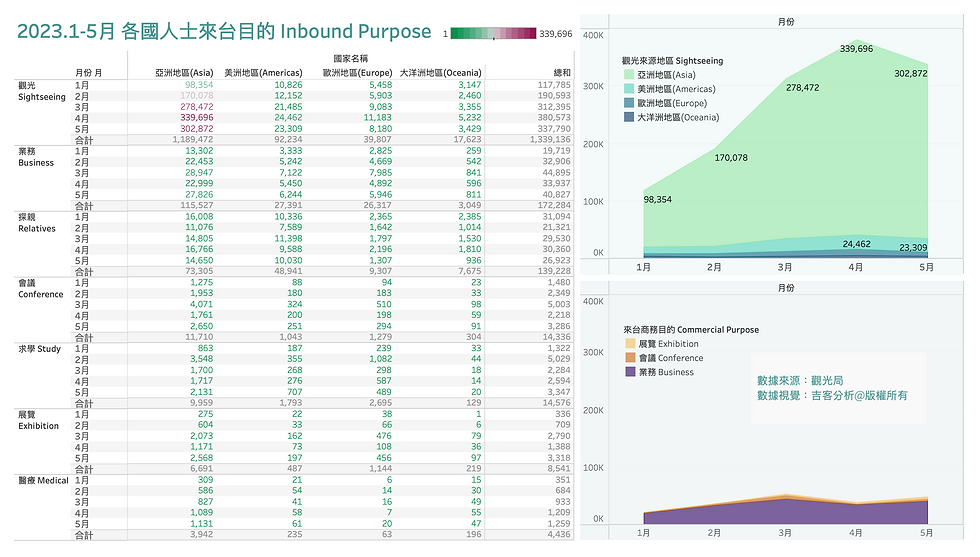This screenshot has width=980, height=557.
Task: Select the exhibition total cell 8,541
Action: click(559, 469)
